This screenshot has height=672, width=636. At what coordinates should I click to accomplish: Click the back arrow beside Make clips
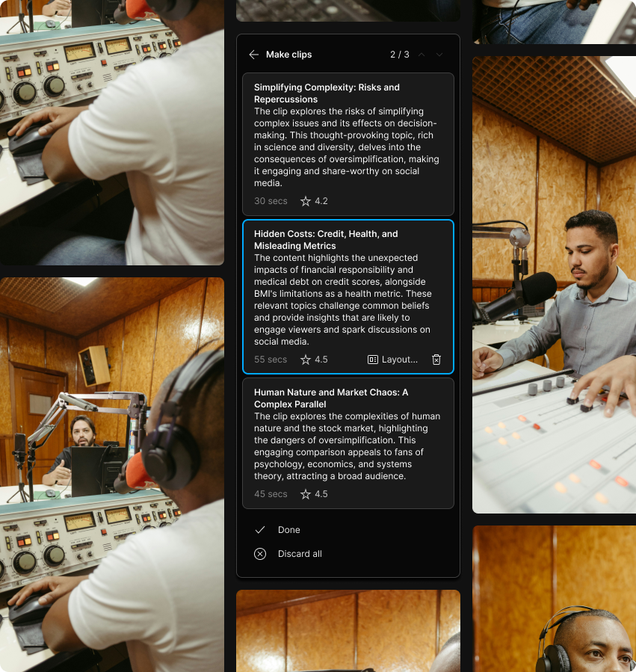click(253, 55)
